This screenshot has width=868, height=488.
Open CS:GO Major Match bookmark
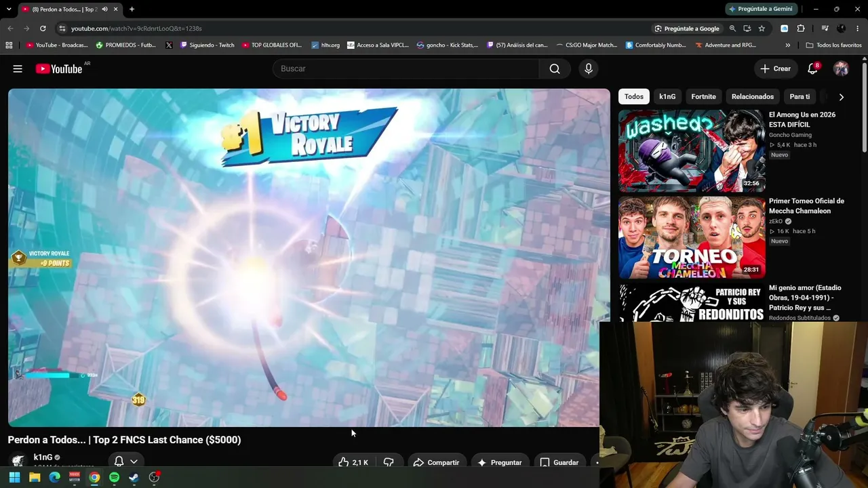tap(587, 45)
